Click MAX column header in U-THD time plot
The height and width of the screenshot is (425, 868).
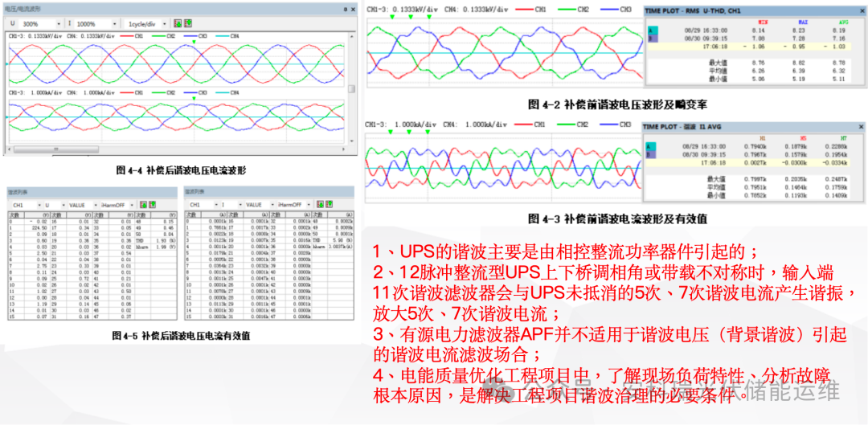[803, 22]
